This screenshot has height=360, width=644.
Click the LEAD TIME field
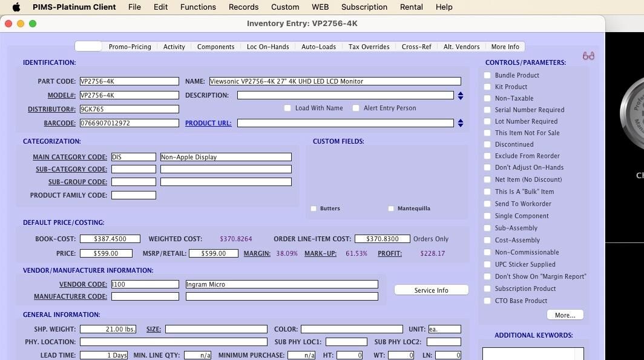click(x=104, y=355)
